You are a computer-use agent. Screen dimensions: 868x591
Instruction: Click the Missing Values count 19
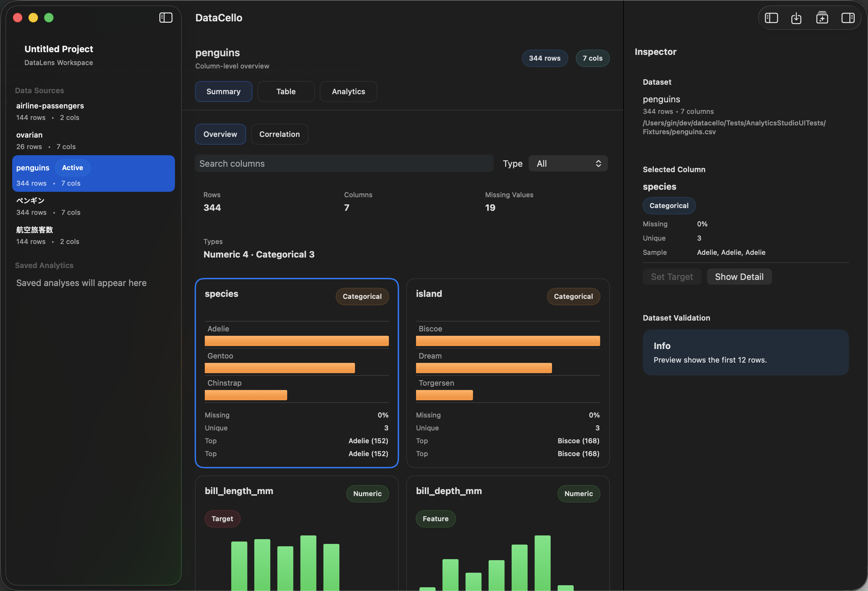click(x=490, y=208)
